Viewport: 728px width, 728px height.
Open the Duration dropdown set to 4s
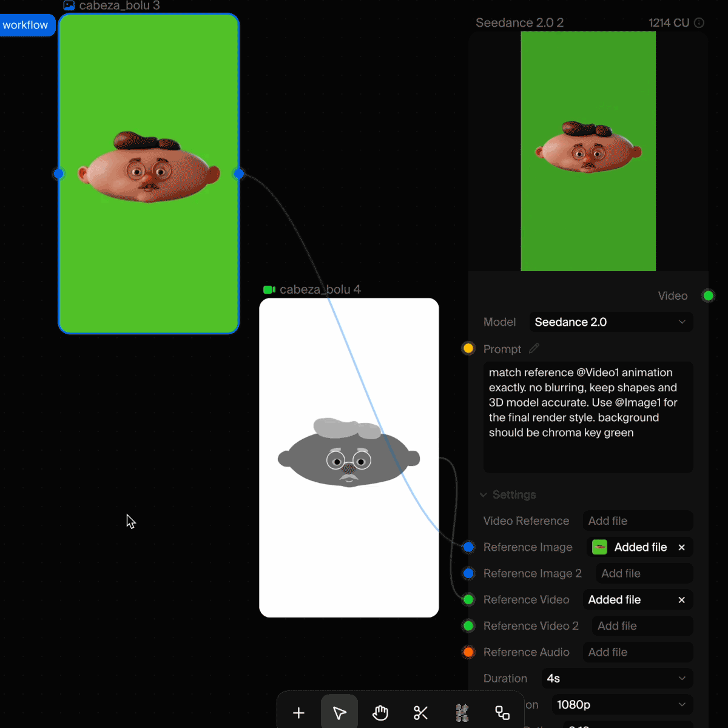(617, 678)
